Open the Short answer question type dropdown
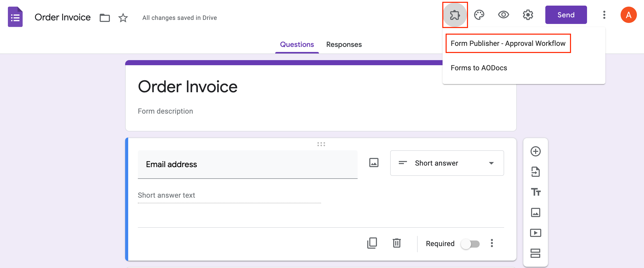This screenshot has width=644, height=268. pyautogui.click(x=447, y=163)
